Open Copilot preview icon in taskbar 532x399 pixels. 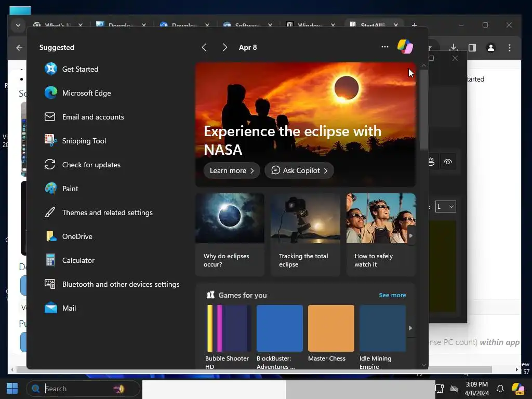518,389
